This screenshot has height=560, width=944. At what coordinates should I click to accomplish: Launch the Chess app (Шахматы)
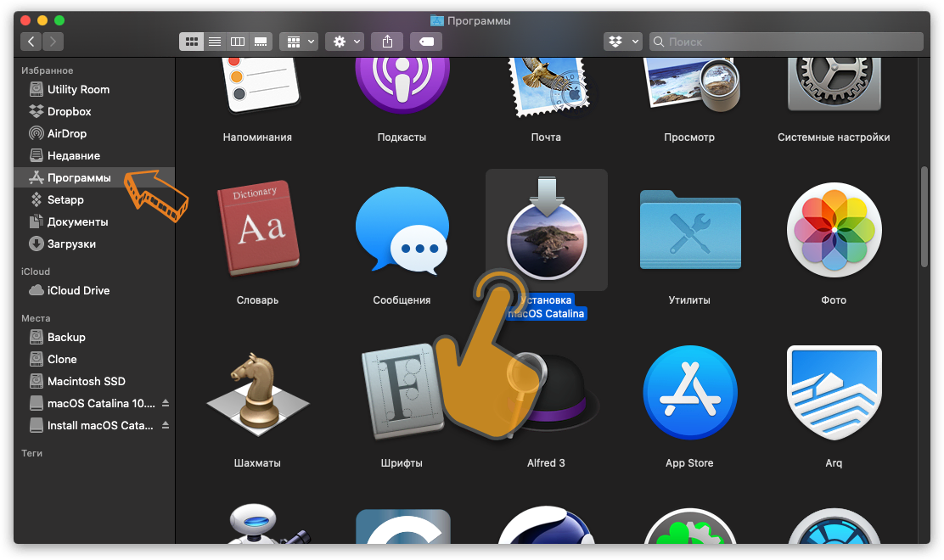coord(258,394)
